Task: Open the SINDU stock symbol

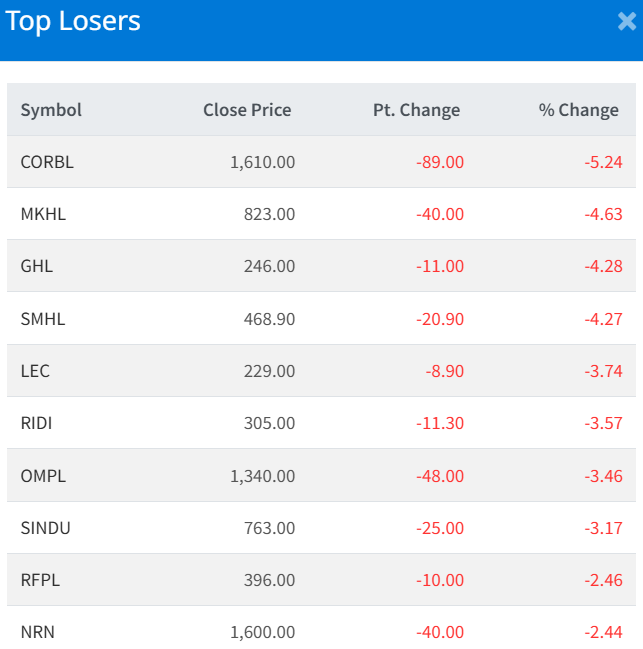Action: pos(46,528)
